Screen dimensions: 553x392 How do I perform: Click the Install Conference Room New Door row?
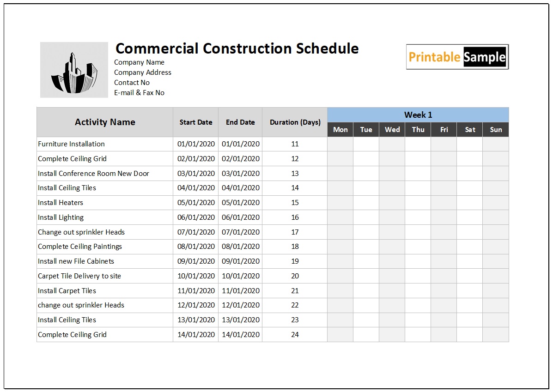pyautogui.click(x=93, y=174)
